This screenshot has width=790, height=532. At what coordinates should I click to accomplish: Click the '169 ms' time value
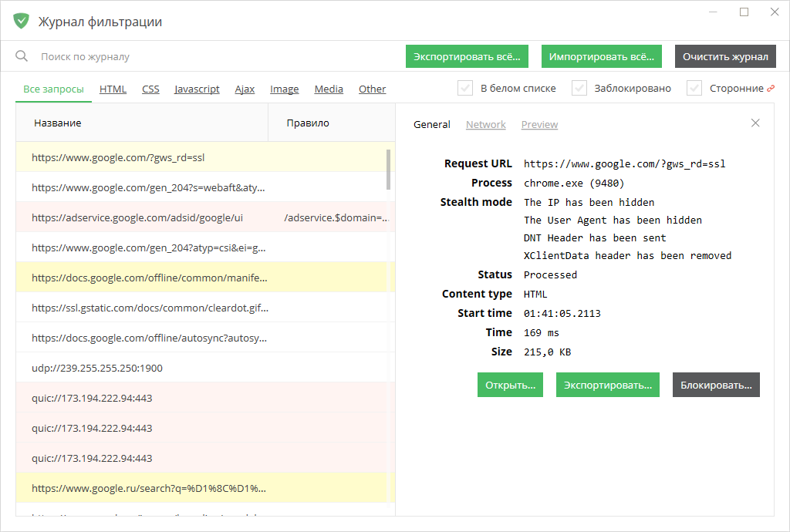(542, 332)
